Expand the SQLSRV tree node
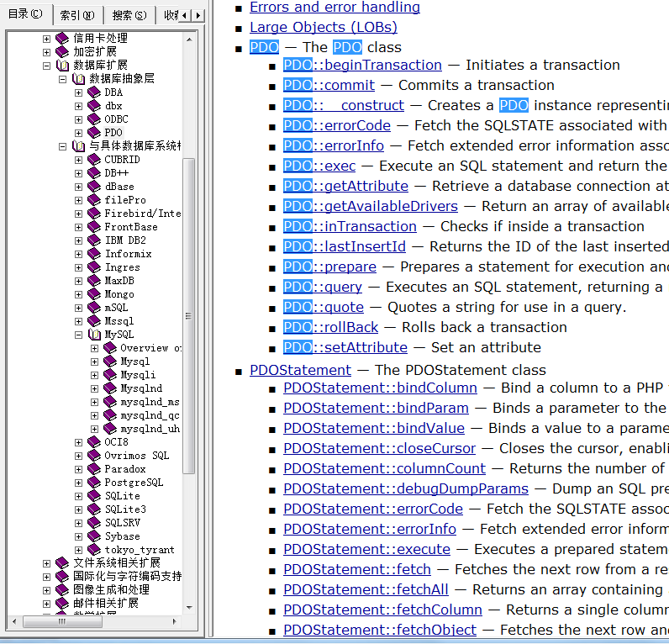Screen dimensions: 669x644 pyautogui.click(x=78, y=523)
